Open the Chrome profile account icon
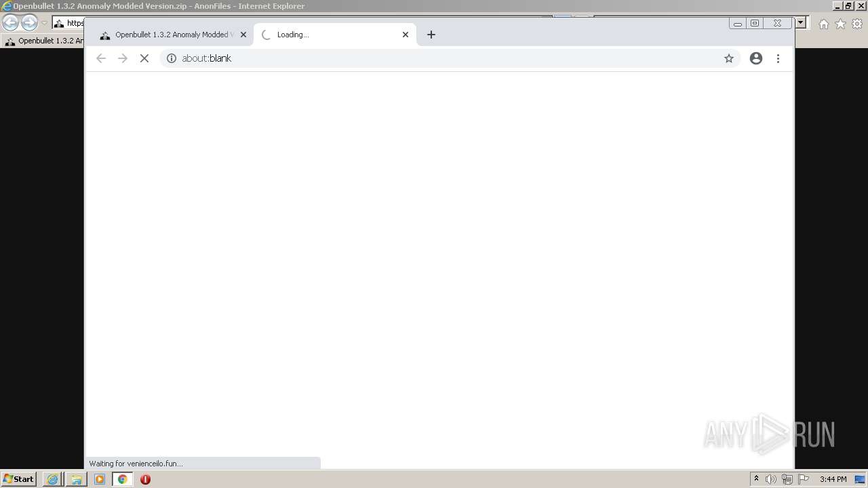Image resolution: width=868 pixels, height=488 pixels. [756, 58]
